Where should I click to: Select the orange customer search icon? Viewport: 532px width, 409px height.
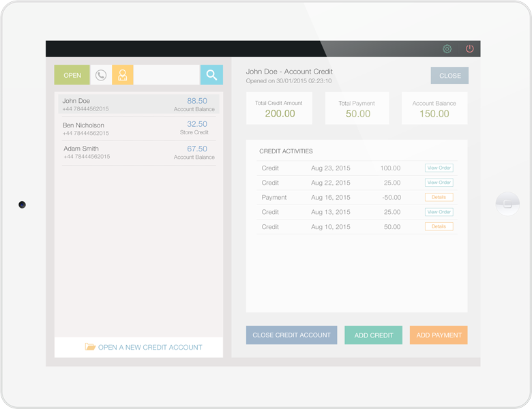123,75
